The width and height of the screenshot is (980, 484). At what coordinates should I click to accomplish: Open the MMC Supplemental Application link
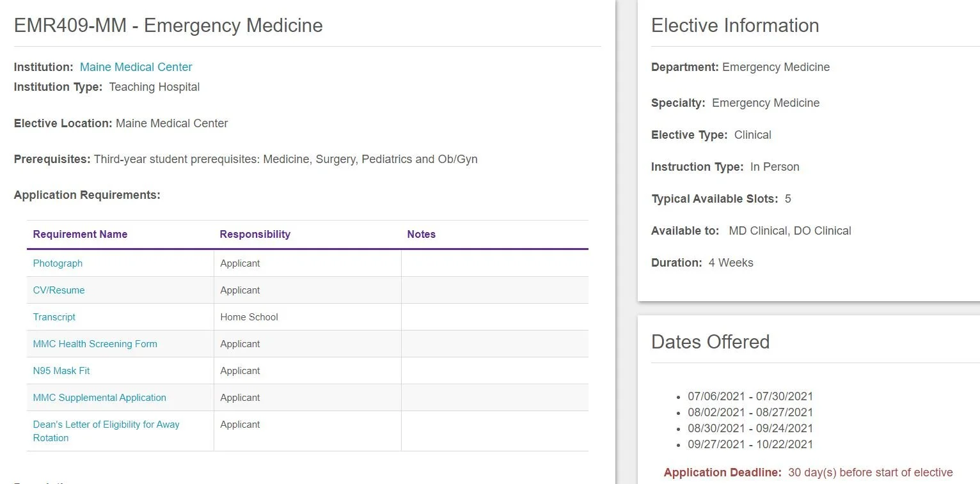point(99,398)
